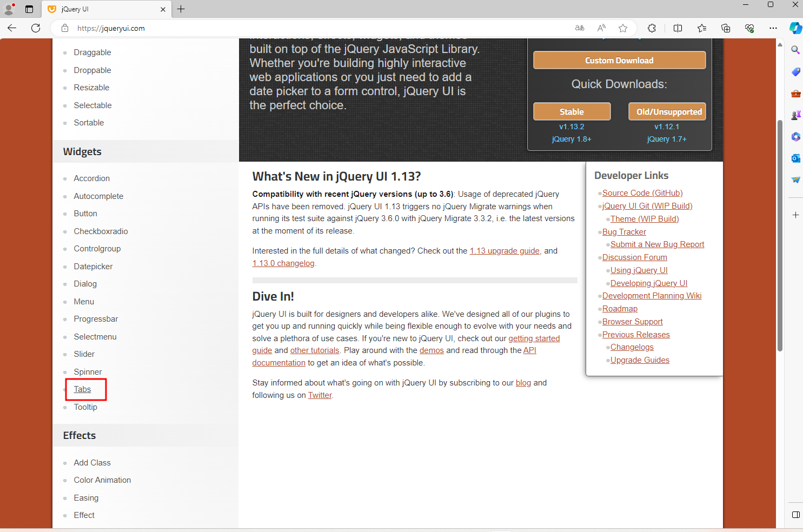Open the Favorites list icon

pyautogui.click(x=702, y=28)
